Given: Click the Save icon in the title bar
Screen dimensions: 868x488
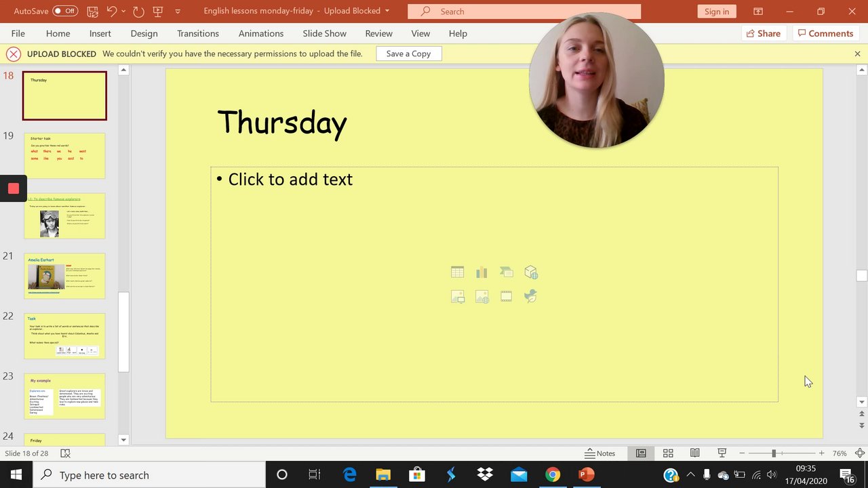Looking at the screenshot, I should [93, 12].
